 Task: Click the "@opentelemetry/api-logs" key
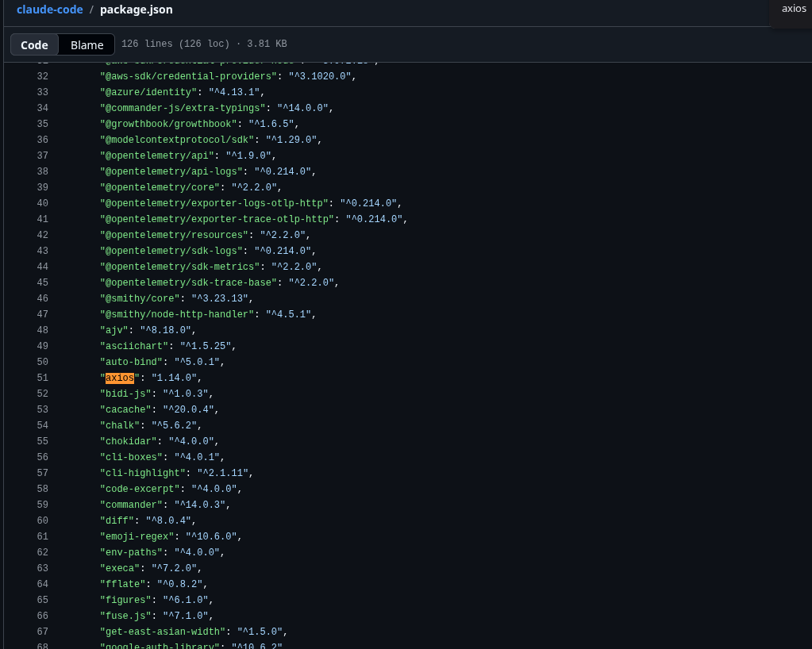(x=171, y=171)
